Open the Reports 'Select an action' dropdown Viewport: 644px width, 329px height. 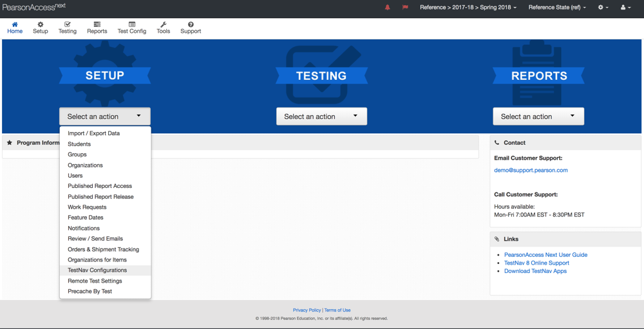click(538, 117)
